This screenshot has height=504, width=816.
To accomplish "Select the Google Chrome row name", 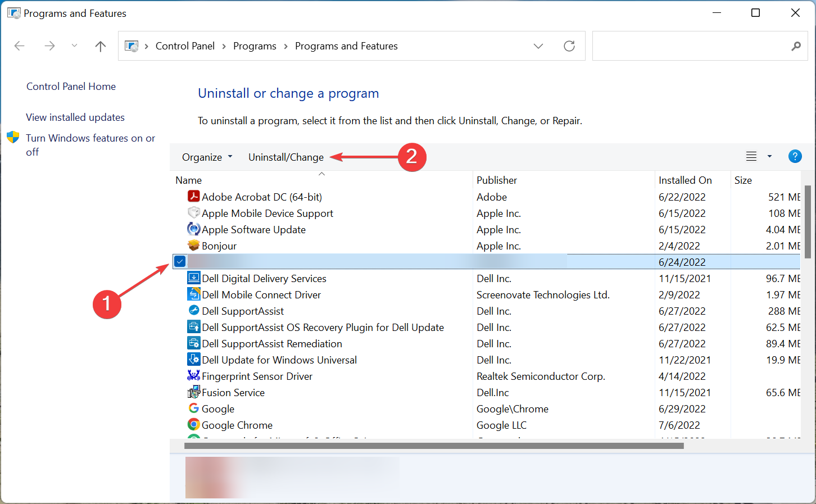I will tap(237, 425).
